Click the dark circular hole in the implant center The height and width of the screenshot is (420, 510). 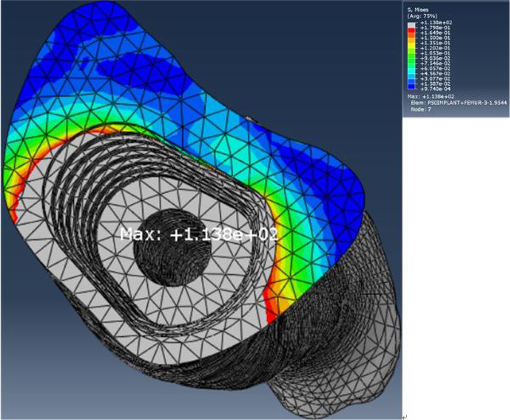pyautogui.click(x=172, y=248)
